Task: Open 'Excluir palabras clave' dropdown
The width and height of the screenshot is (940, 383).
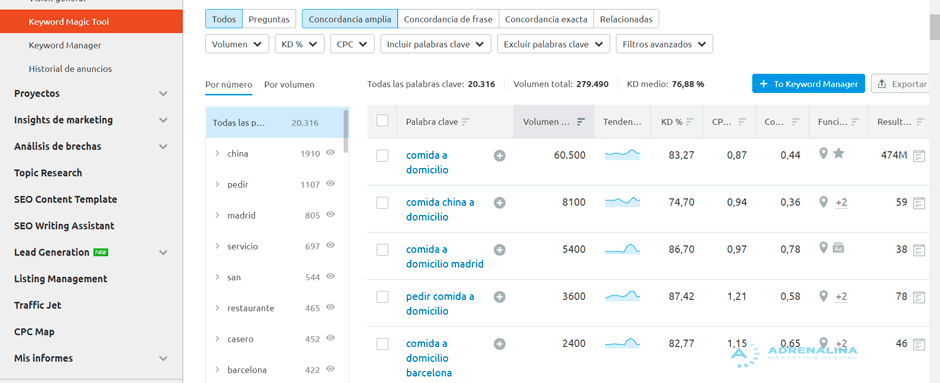Action: point(553,44)
